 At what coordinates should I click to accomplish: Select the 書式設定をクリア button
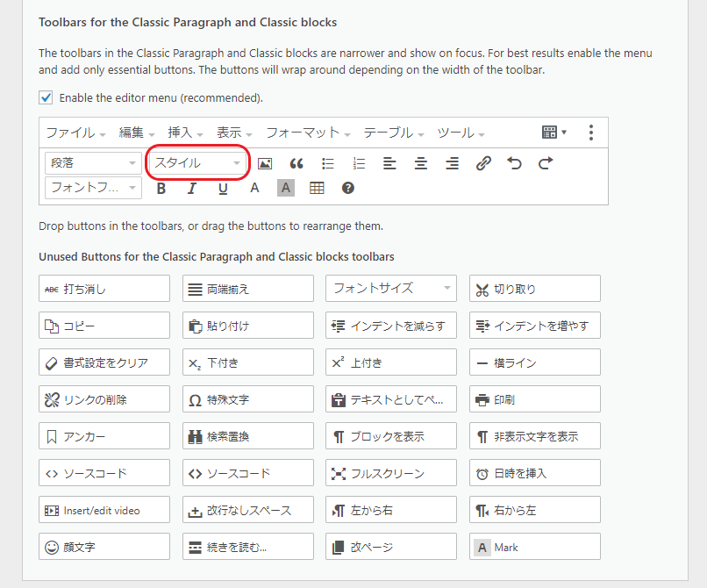point(104,362)
